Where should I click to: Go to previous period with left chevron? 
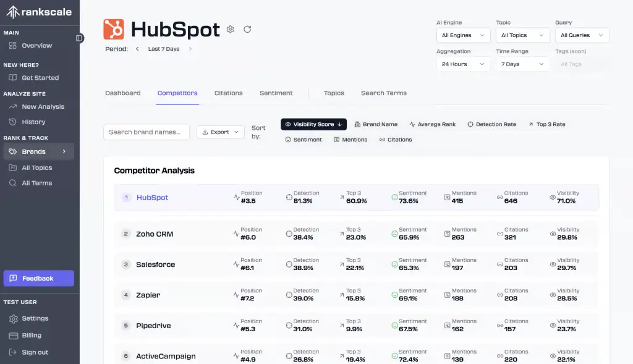137,49
